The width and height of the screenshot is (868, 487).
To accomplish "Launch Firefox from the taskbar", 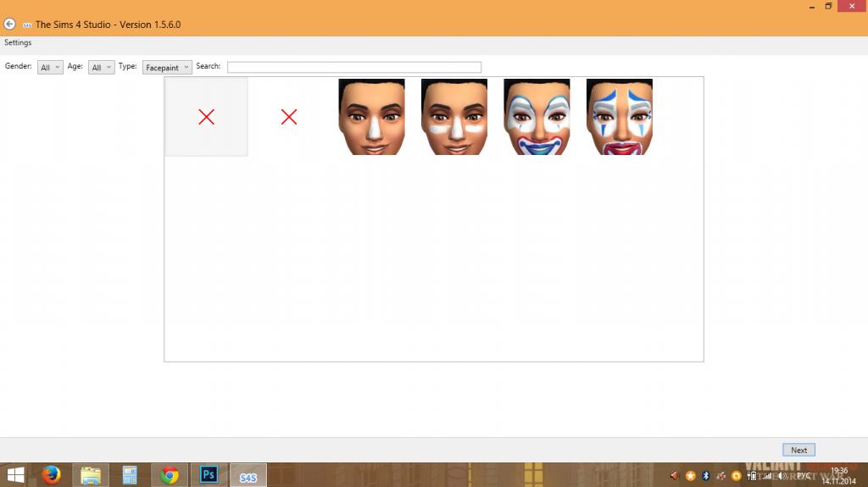I will pos(52,475).
